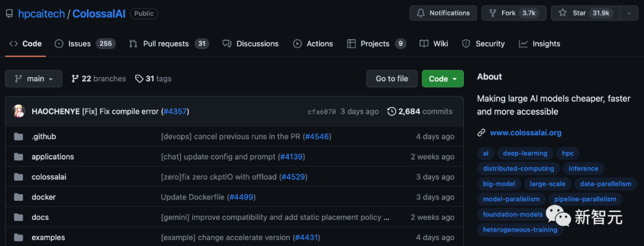Open pull request #4357 link
Screen dimensions: 644x246
pos(175,111)
